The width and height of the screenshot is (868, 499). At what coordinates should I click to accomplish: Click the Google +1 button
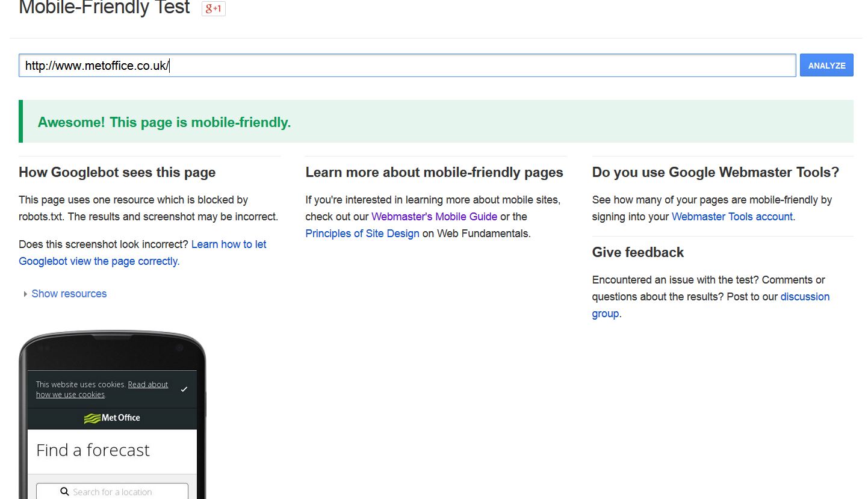[213, 8]
